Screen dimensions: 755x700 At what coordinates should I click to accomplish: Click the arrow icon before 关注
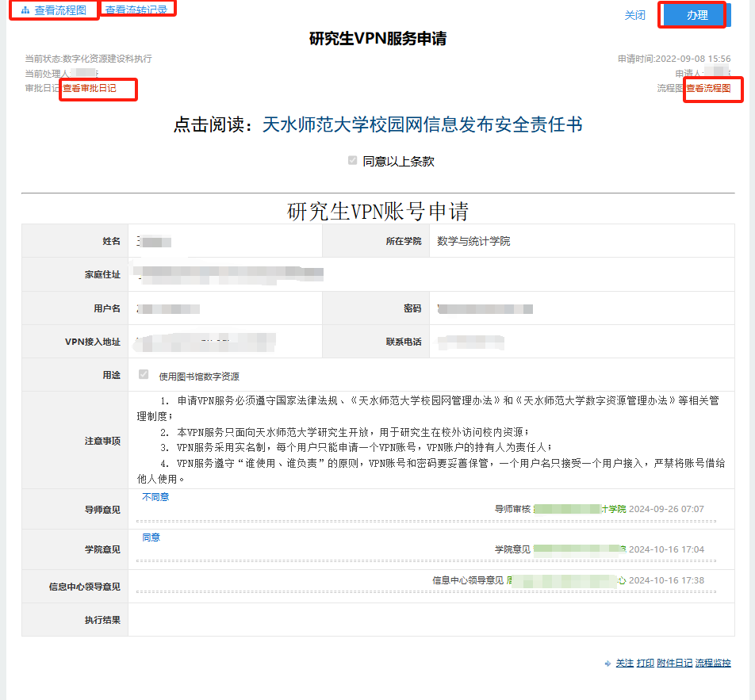point(607,664)
